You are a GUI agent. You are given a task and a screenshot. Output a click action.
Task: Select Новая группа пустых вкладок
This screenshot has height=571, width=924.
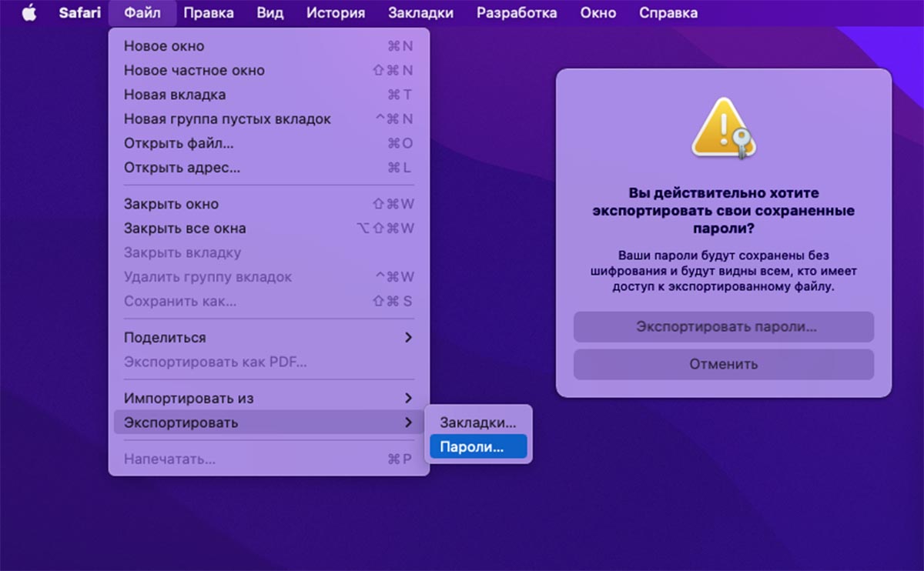coord(269,119)
